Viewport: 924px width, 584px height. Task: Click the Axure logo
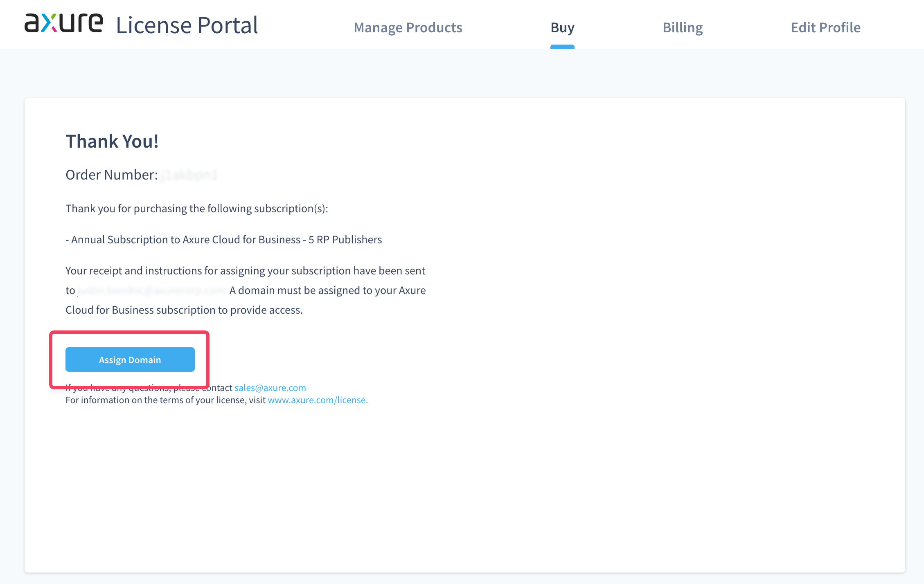click(63, 23)
